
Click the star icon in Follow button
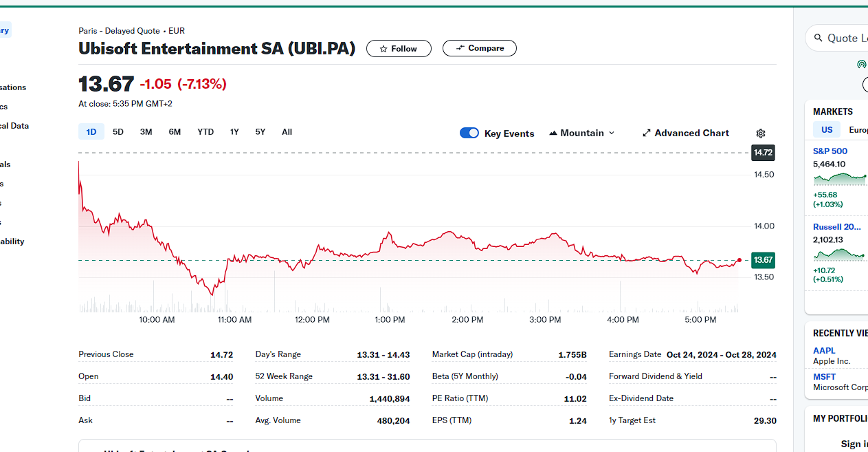383,49
